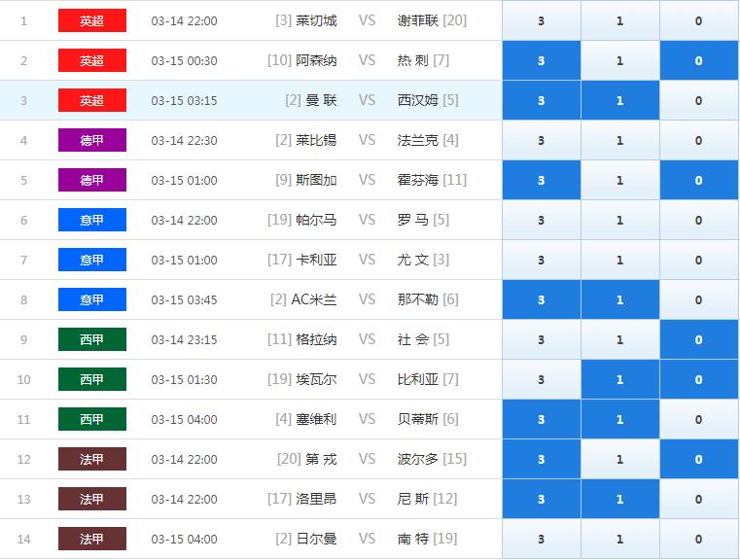Image resolution: width=740 pixels, height=560 pixels.
Task: Deselect 3 for 斯图加 vs 霍芬海
Action: 542,180
